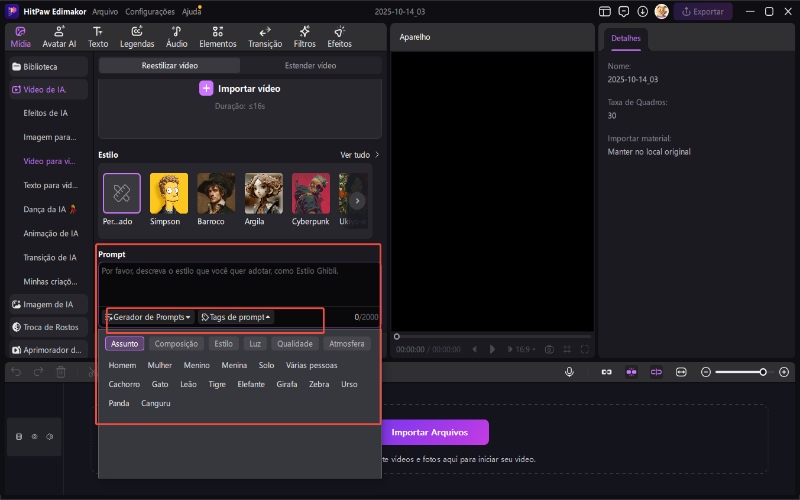Switch to the Reestilizar vídeo tab
800x500 pixels.
(169, 65)
